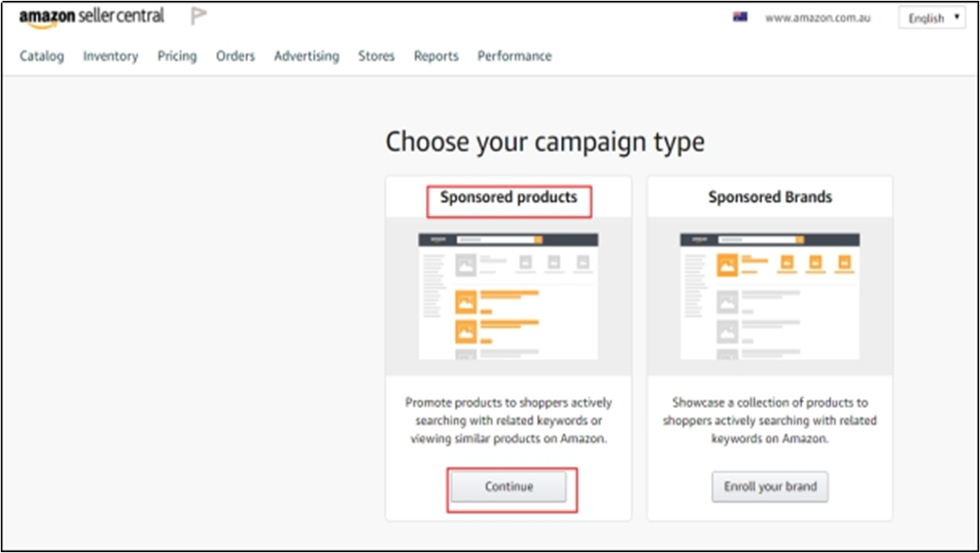Click the flag icon beside the logo

[x=199, y=16]
